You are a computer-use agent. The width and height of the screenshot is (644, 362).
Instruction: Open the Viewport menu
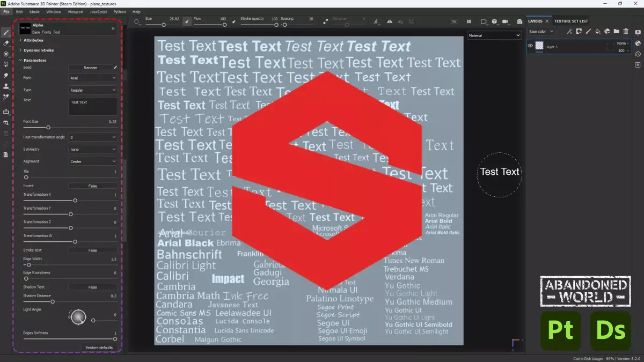75,11
